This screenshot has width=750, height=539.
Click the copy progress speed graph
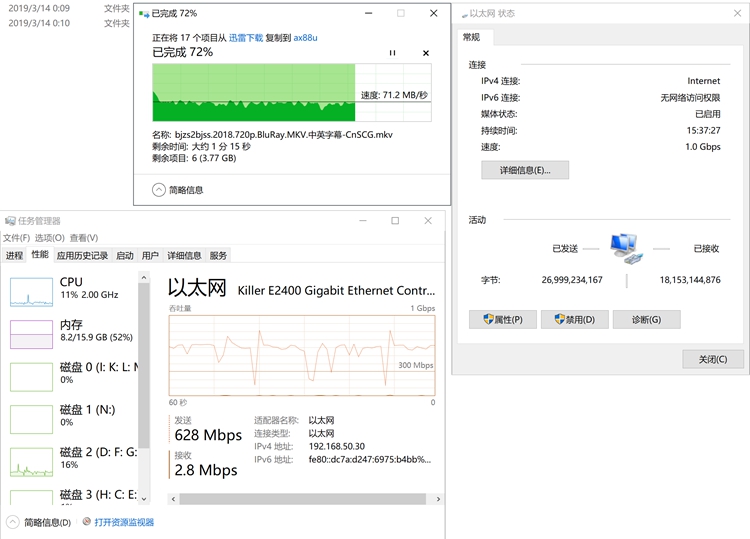click(x=292, y=92)
